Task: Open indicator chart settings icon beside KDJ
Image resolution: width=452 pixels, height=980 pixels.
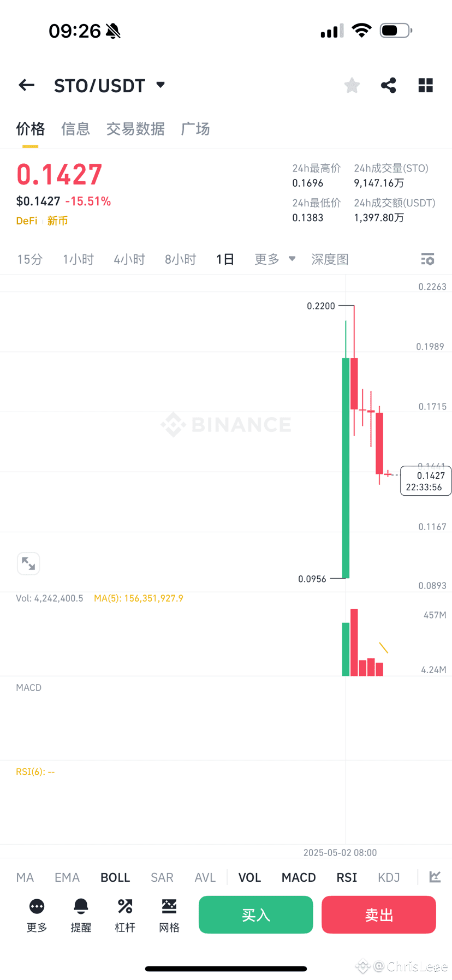Action: [435, 877]
